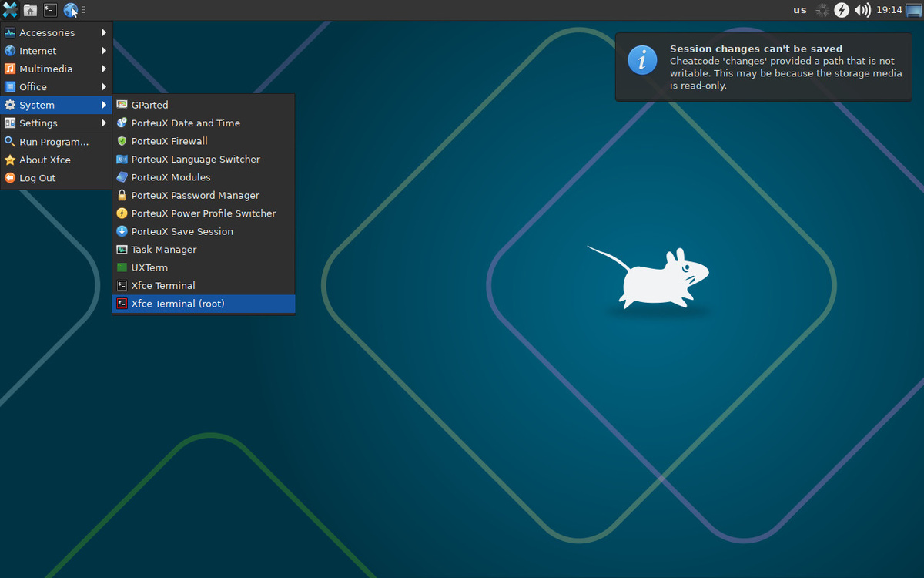Click the power manager lightning icon
This screenshot has width=924, height=578.
tap(842, 10)
